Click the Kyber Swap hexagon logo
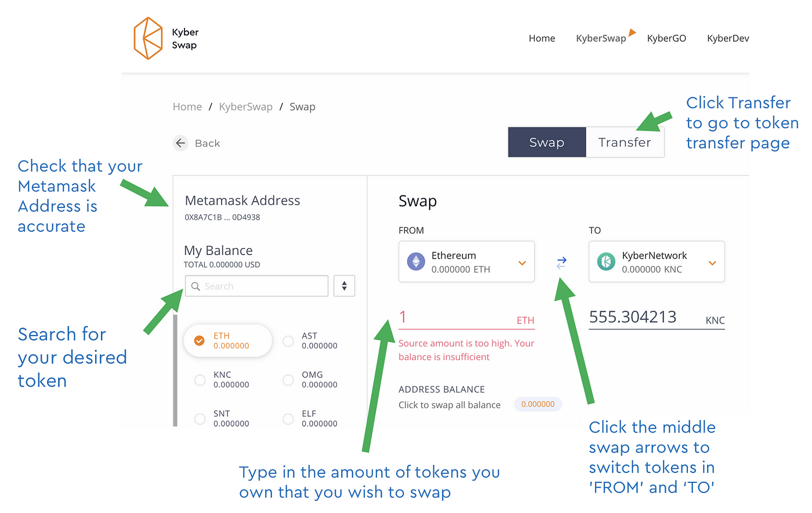The width and height of the screenshot is (812, 513). pyautogui.click(x=148, y=38)
